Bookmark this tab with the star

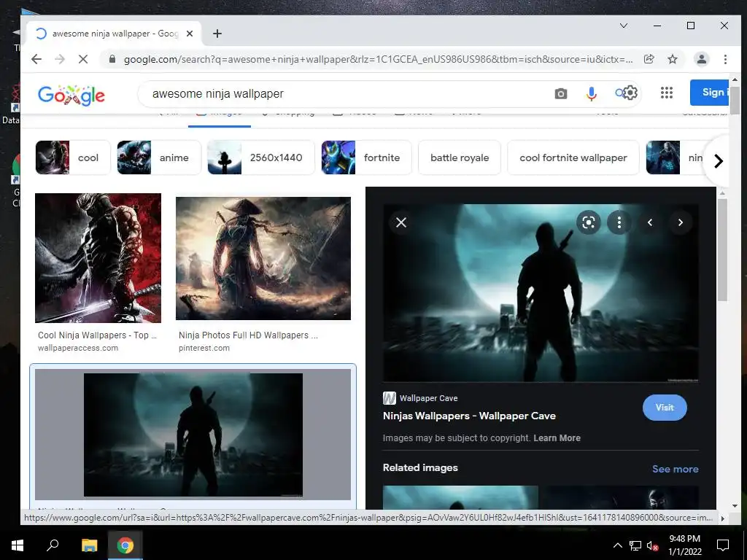(672, 59)
